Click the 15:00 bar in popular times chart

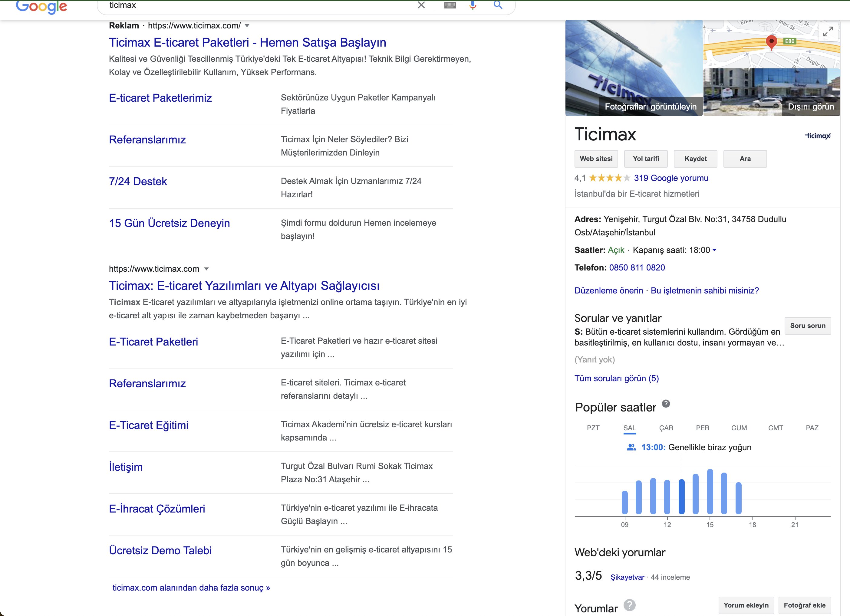(x=710, y=491)
